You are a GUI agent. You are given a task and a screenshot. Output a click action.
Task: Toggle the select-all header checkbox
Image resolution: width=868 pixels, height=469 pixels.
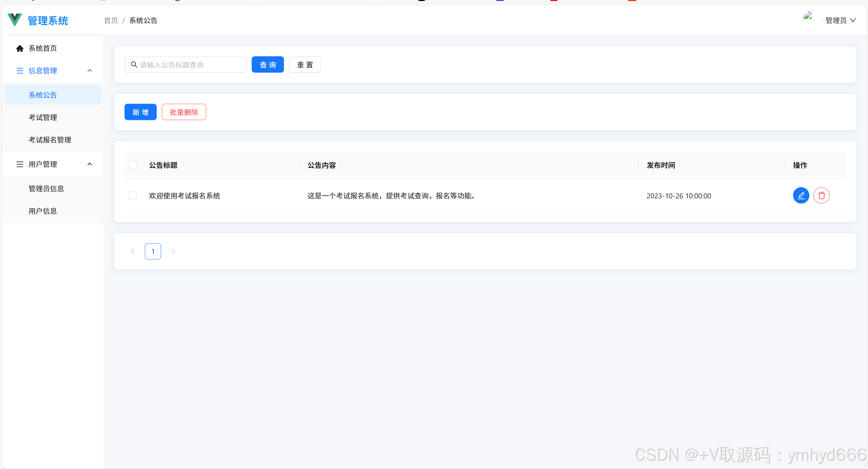point(133,165)
